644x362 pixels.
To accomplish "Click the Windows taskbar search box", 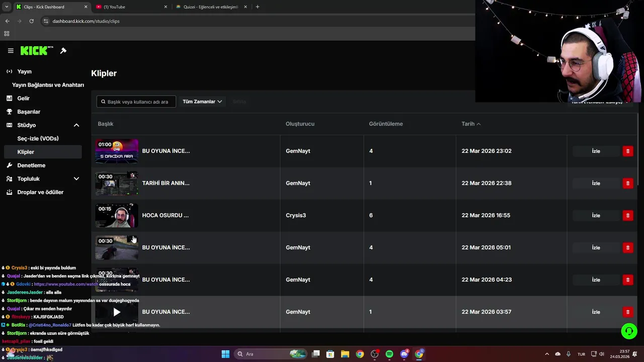I will (x=271, y=354).
